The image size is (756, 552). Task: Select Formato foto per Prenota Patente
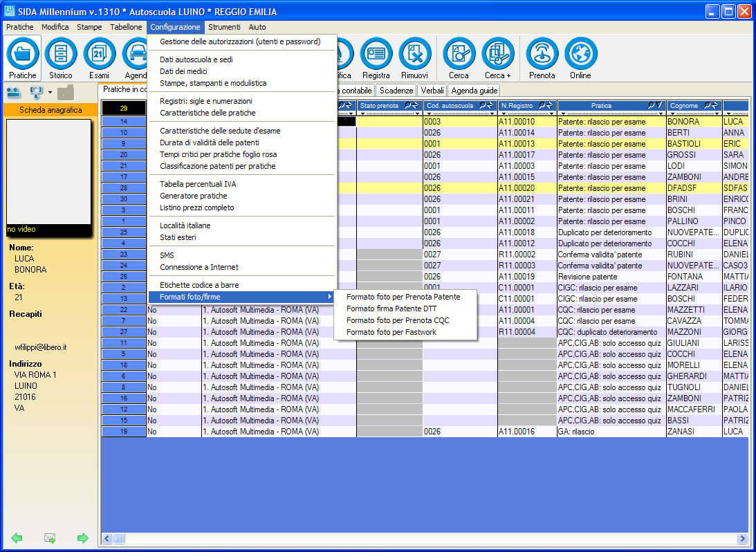[403, 297]
